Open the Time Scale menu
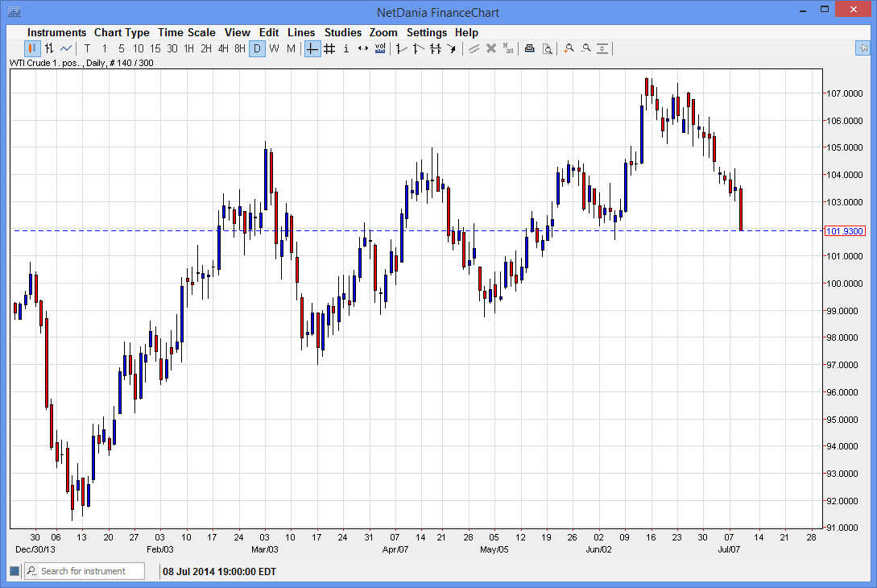 click(x=187, y=32)
